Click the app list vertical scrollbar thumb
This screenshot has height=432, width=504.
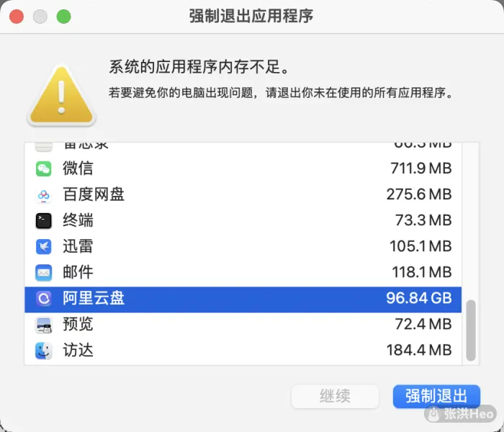tap(471, 330)
